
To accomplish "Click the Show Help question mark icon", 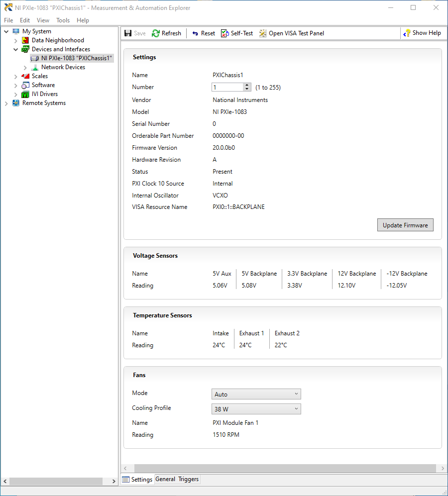I will click(x=407, y=33).
